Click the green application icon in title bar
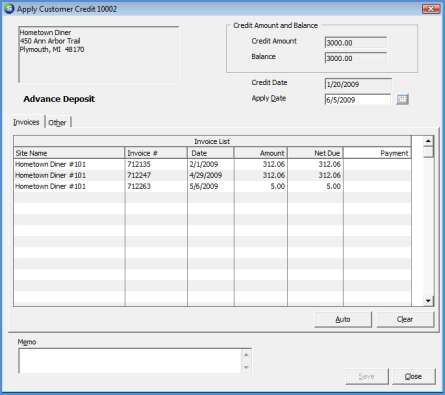 tap(9, 9)
